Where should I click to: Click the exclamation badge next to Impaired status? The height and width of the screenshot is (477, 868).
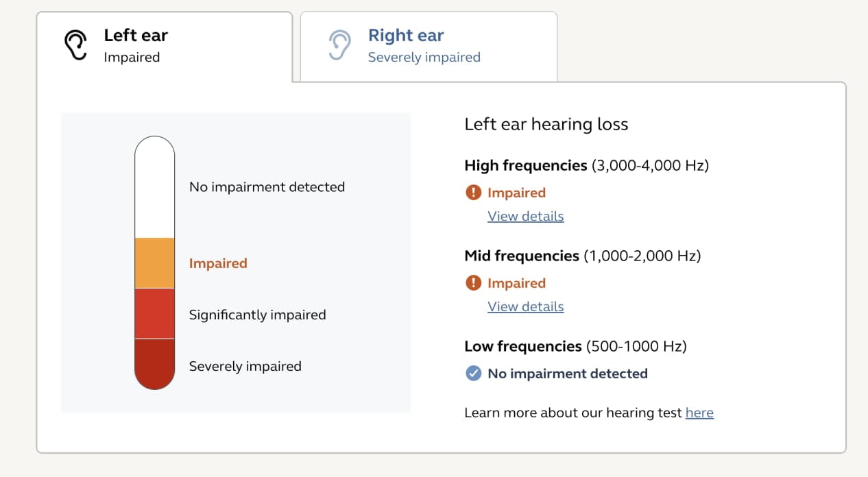click(473, 193)
